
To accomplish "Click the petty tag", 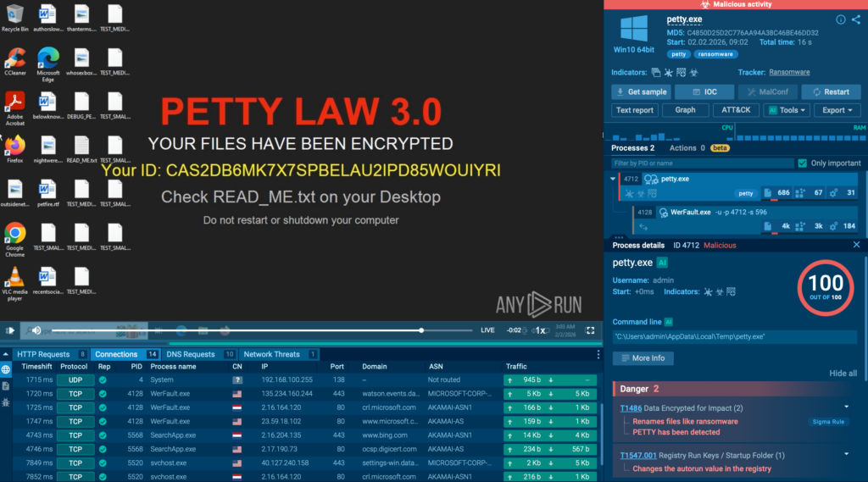I will click(679, 54).
